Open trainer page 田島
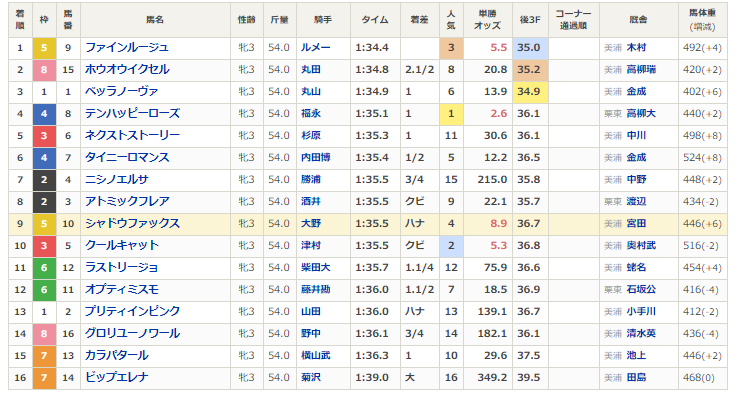This screenshot has width=740, height=393. click(x=636, y=377)
